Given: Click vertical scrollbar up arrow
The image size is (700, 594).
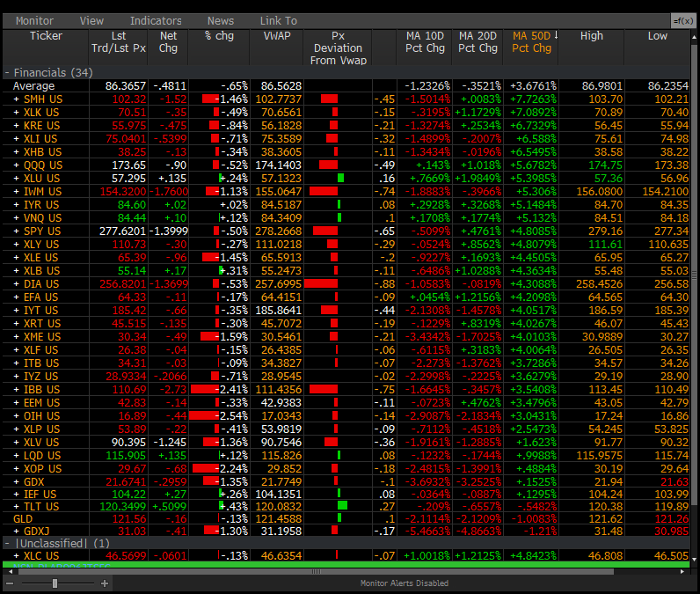Looking at the screenshot, I should point(694,38).
